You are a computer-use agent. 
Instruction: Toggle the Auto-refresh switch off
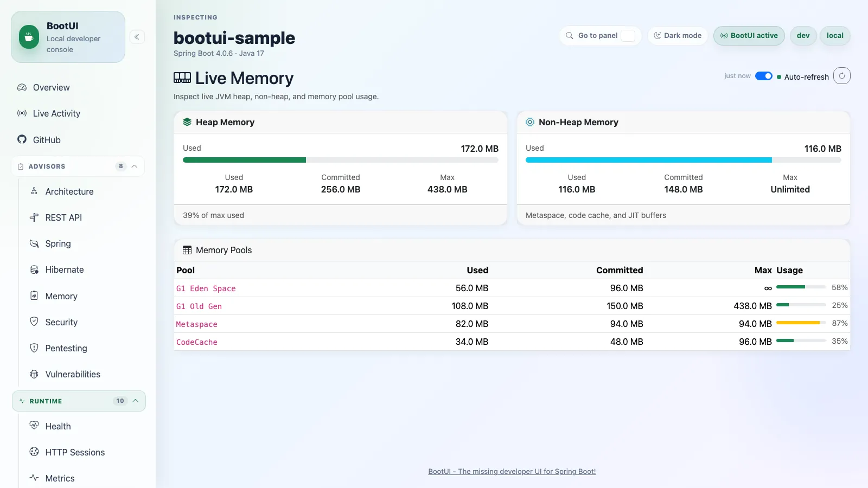(764, 76)
